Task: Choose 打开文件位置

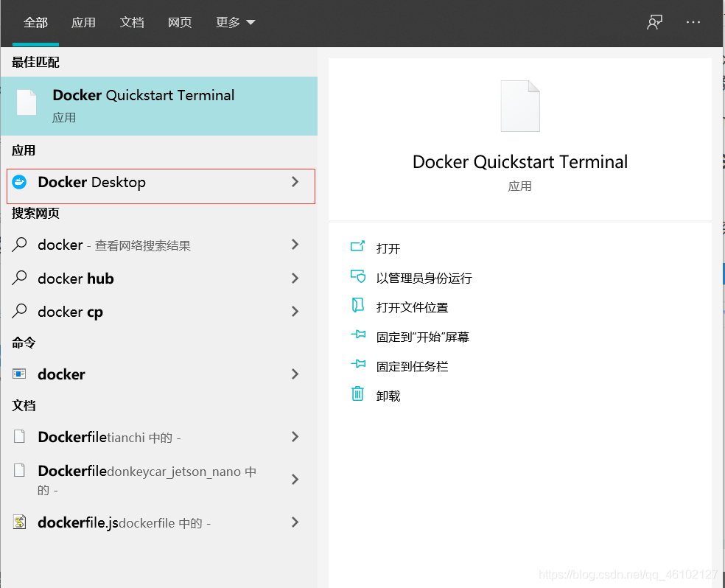Action: 412,307
